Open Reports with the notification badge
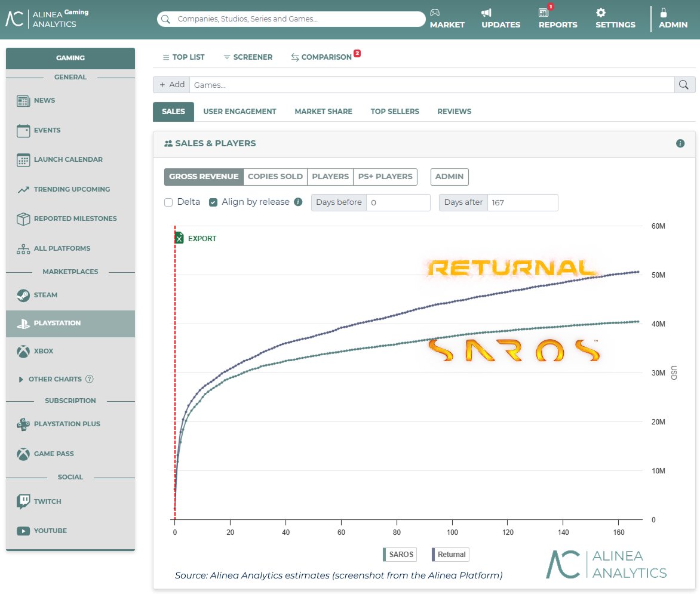 point(558,19)
